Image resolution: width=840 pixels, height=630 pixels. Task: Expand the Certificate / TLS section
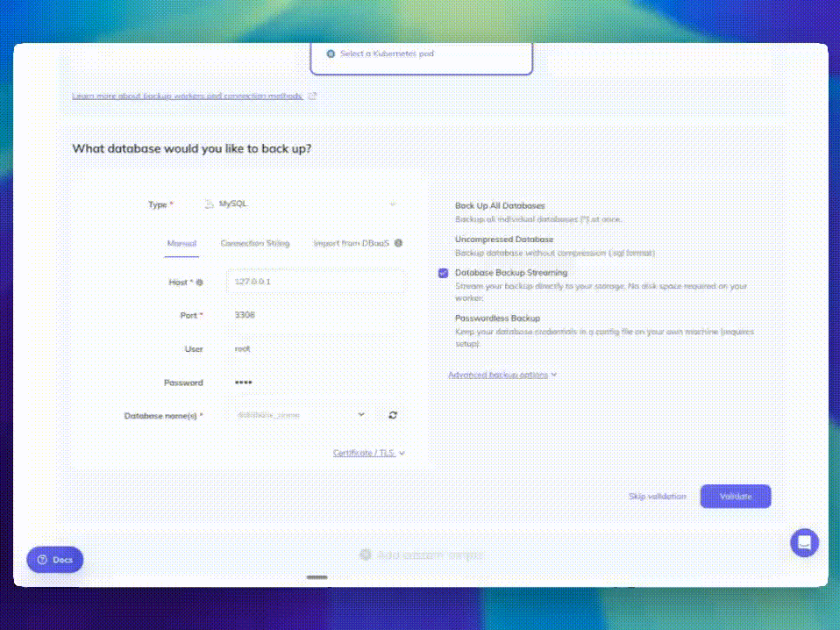(369, 454)
